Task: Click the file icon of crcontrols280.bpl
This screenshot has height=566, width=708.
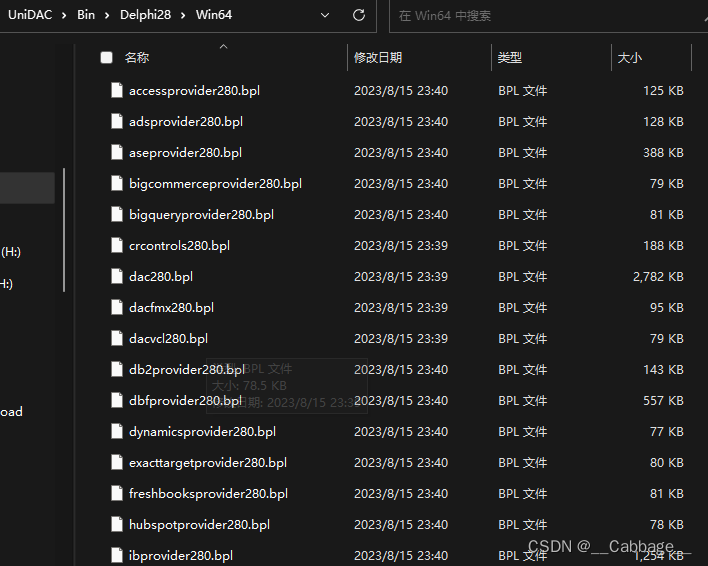Action: click(117, 246)
